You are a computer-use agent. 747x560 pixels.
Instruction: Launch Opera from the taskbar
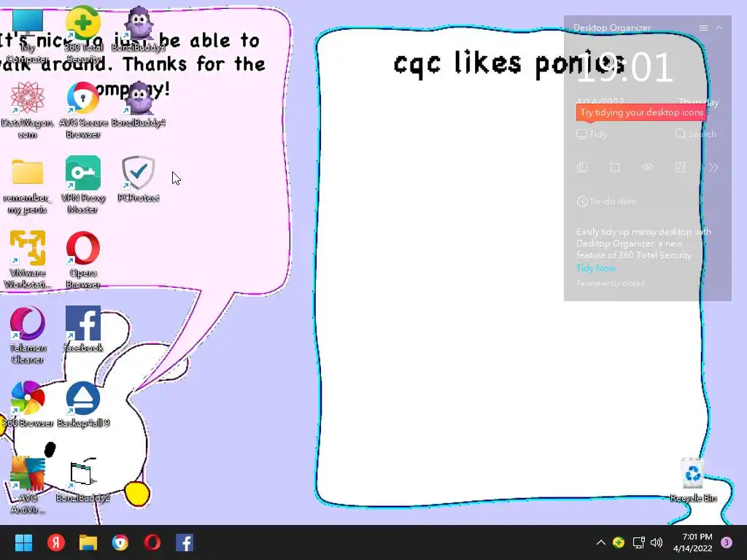(152, 542)
